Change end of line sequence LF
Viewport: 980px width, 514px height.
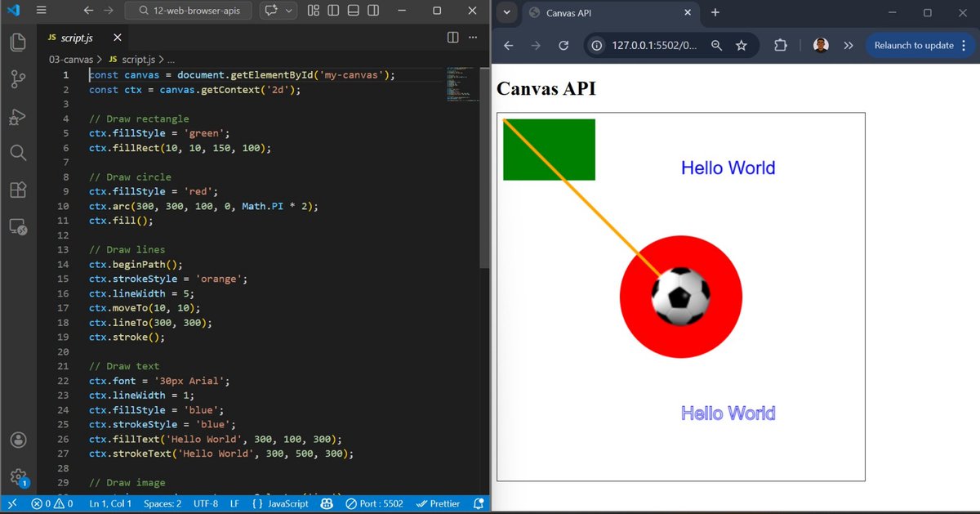(234, 503)
